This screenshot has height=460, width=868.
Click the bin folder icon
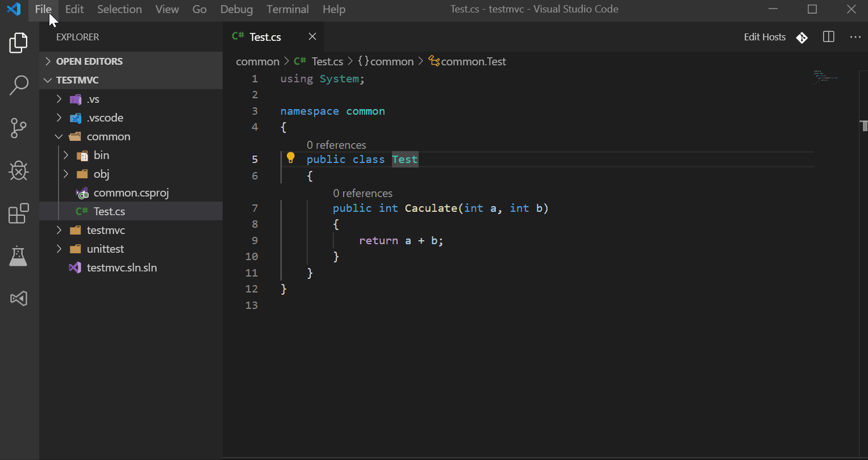82,156
